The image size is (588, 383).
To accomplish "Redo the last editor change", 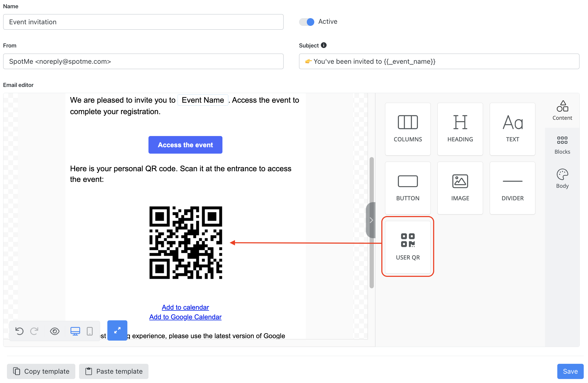I will tap(34, 331).
